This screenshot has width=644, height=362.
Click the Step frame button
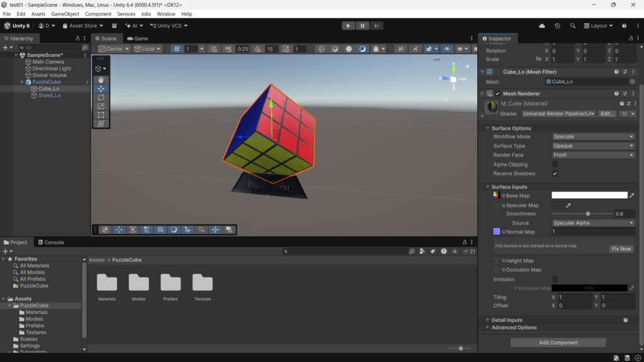pos(376,25)
